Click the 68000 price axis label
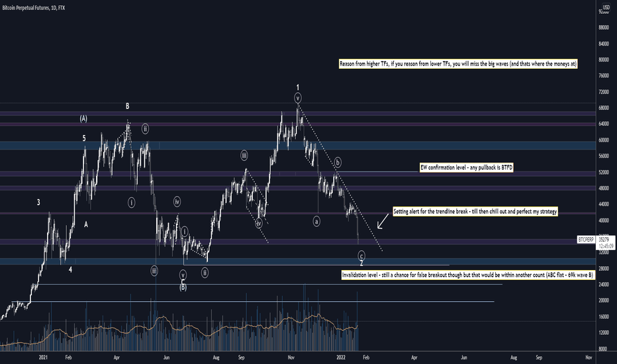Image resolution: width=617 pixels, height=364 pixels. [604, 108]
